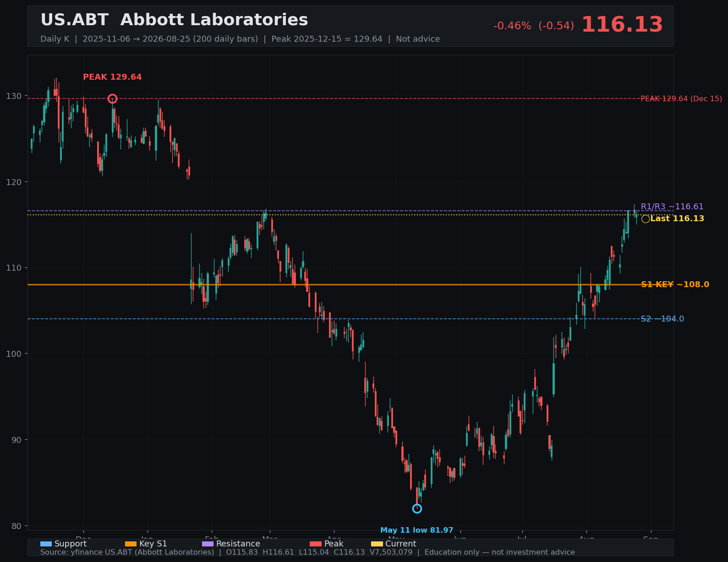Click the change value '-0.46% (-0.54)'
This screenshot has width=728, height=562.
pos(534,26)
